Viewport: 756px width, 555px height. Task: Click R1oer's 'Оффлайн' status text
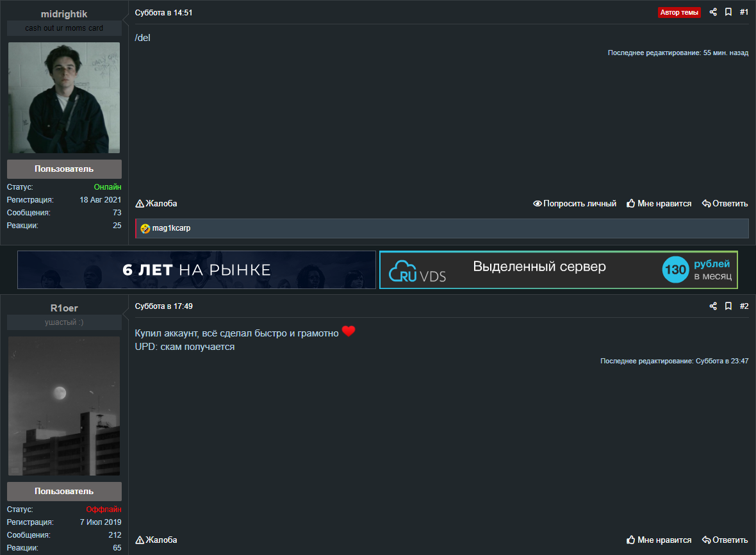tap(104, 509)
